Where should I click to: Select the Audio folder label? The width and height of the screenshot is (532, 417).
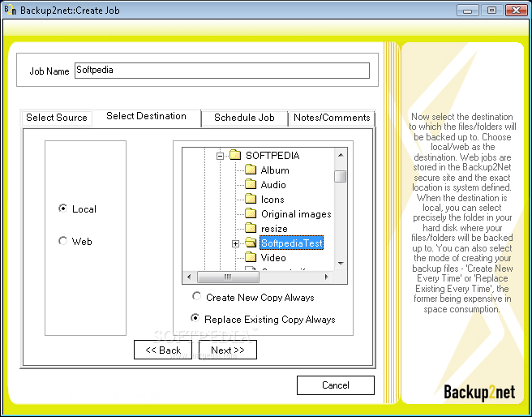[x=273, y=185]
